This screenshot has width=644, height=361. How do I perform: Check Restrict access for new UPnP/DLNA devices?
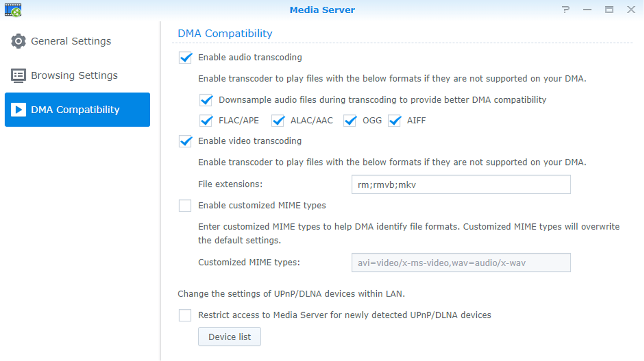point(185,315)
